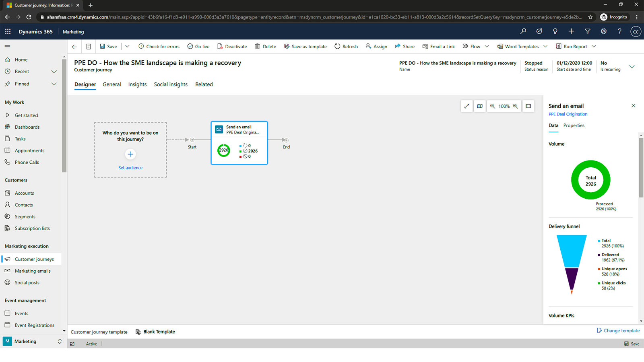644x362 pixels.
Task: Expand the record header details chevron
Action: point(632,66)
